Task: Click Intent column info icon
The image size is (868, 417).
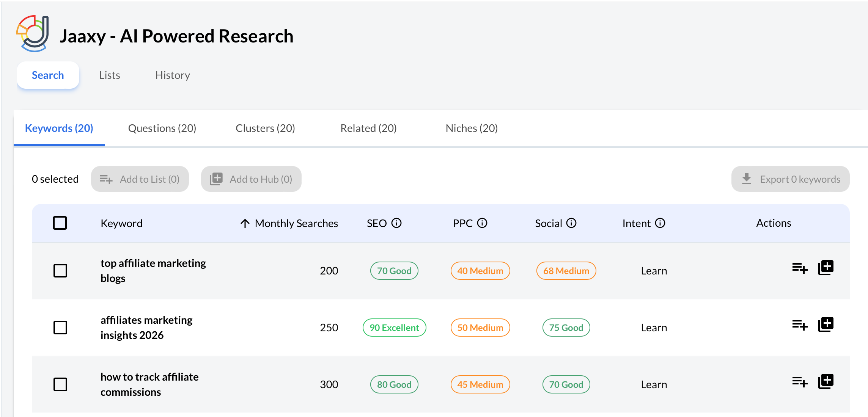Action: pyautogui.click(x=660, y=223)
